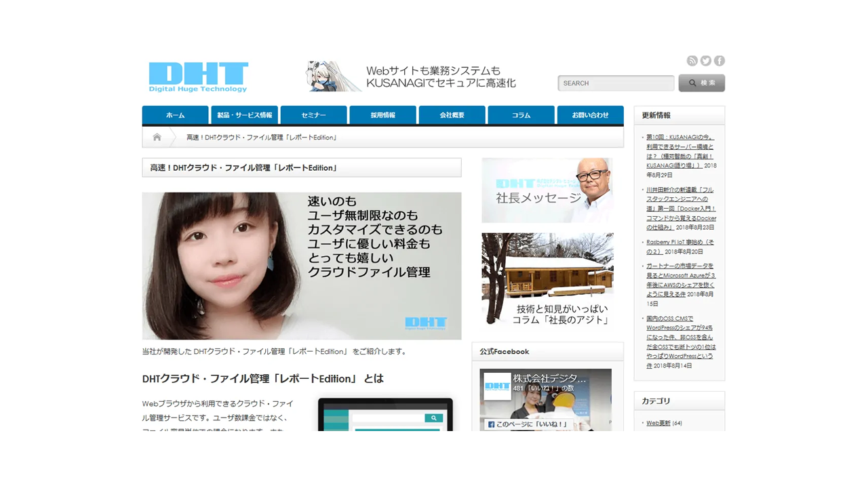The image size is (868, 488).
Task: Open the 製品・サービス情報 menu
Action: coord(245,115)
